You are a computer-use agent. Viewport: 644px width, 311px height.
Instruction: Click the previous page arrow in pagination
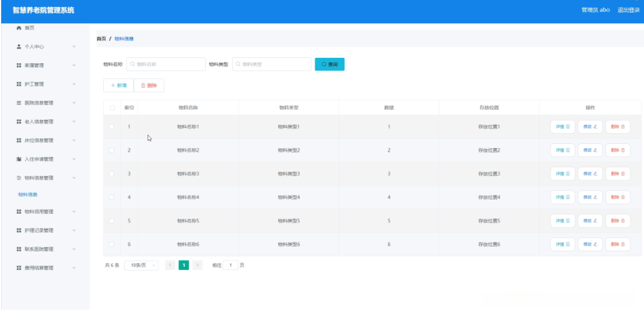point(170,266)
